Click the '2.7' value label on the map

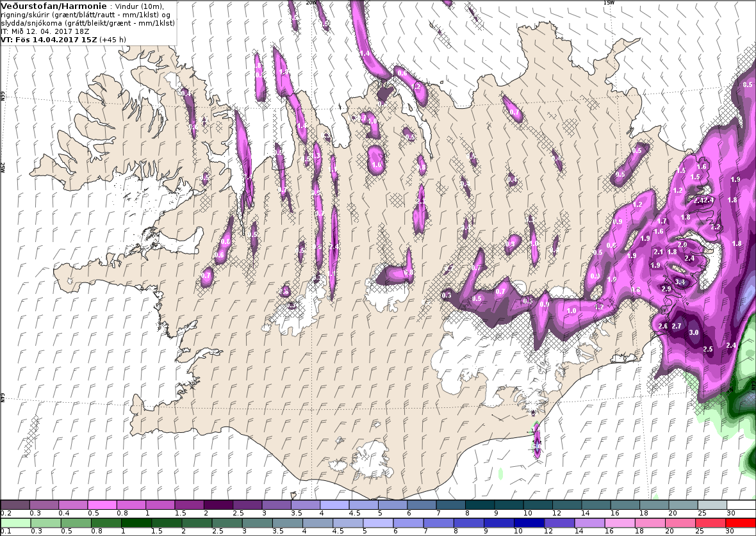coord(677,326)
